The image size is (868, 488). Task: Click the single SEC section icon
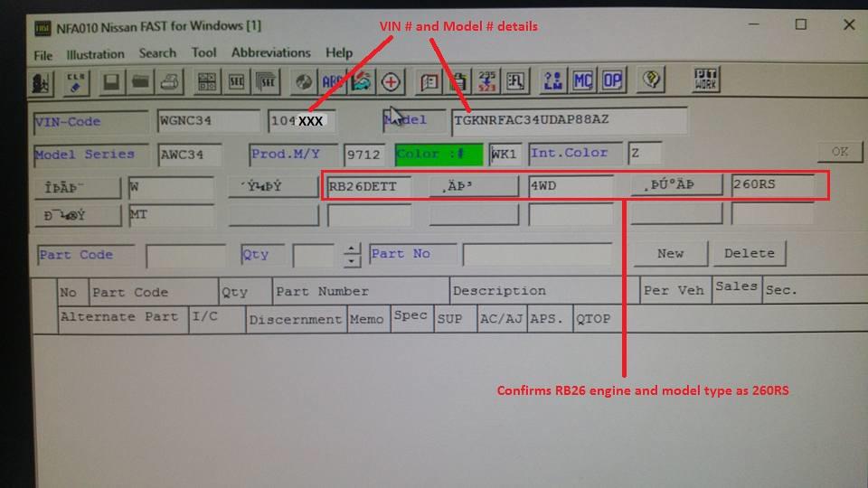pyautogui.click(x=236, y=82)
